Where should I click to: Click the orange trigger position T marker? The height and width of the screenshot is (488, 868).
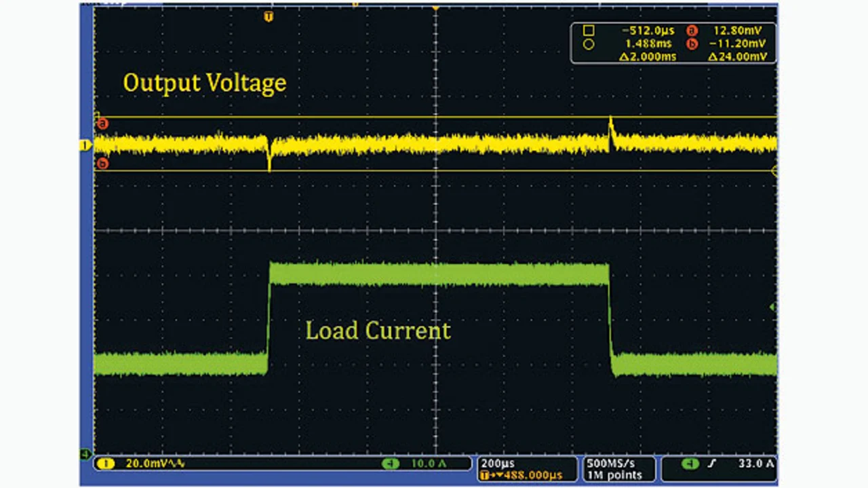pyautogui.click(x=269, y=16)
